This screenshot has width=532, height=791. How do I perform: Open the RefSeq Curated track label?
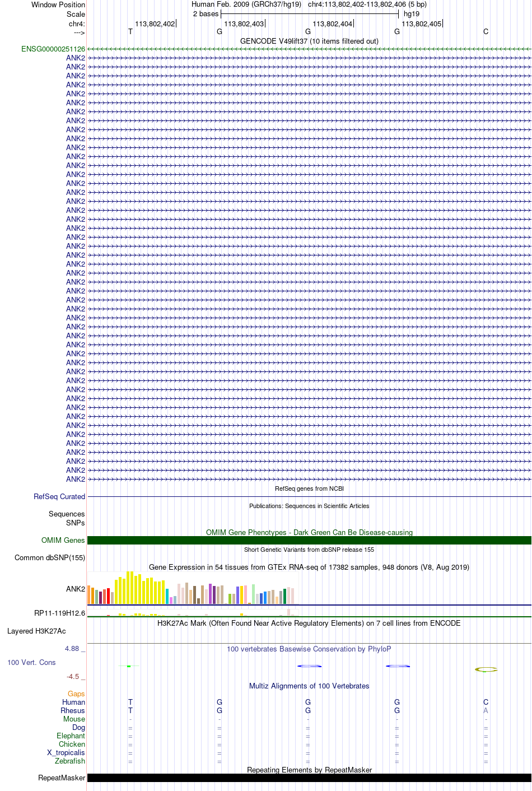[x=59, y=497]
